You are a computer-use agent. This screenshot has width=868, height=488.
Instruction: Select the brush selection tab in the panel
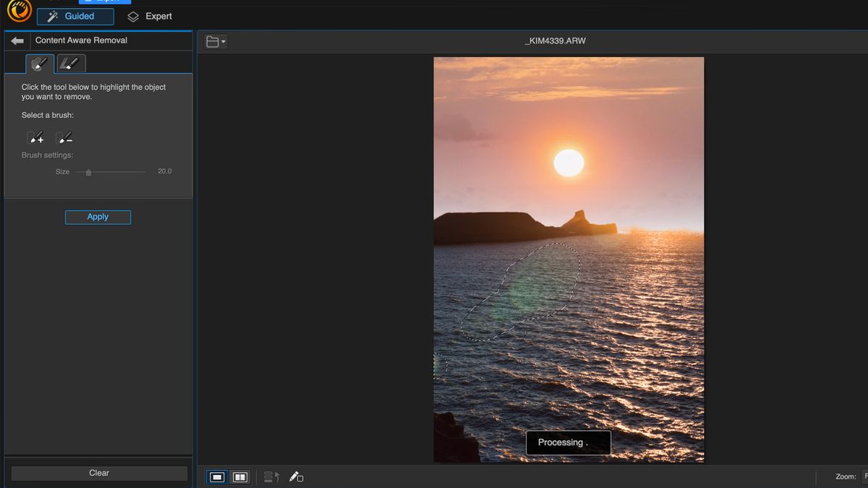coord(39,64)
